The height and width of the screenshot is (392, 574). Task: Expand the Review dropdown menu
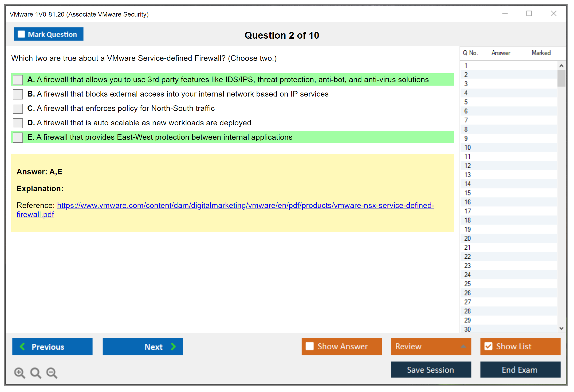[x=463, y=346]
